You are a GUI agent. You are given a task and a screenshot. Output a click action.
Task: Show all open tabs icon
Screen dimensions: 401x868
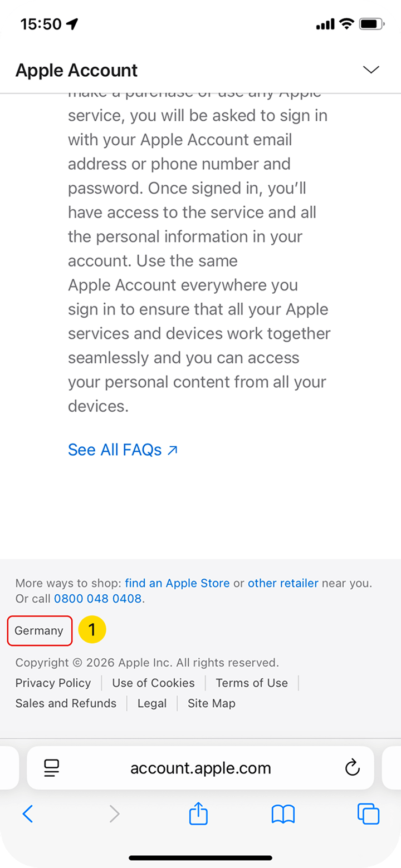[x=368, y=814]
